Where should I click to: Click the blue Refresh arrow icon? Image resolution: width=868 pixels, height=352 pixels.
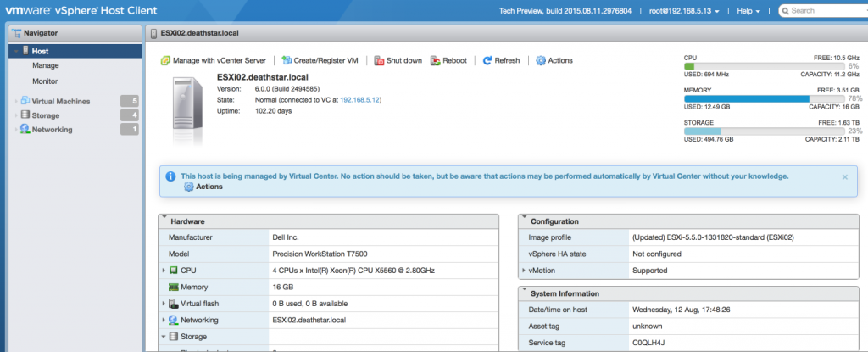tap(487, 60)
